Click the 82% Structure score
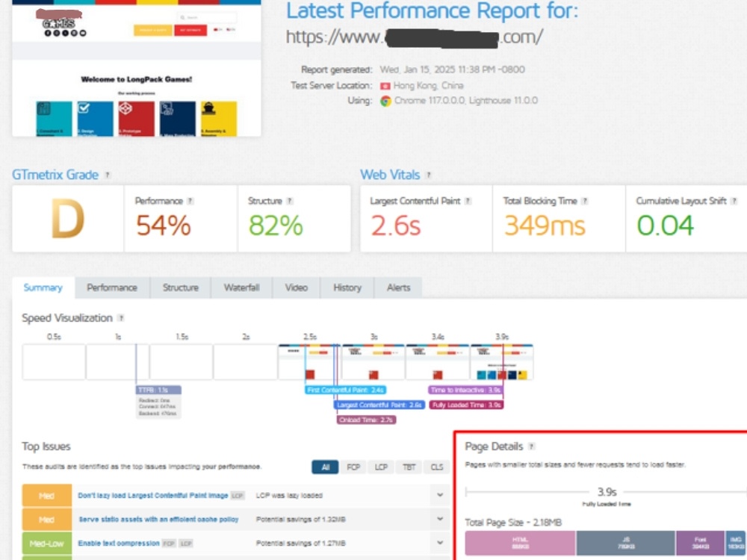 pos(276,225)
